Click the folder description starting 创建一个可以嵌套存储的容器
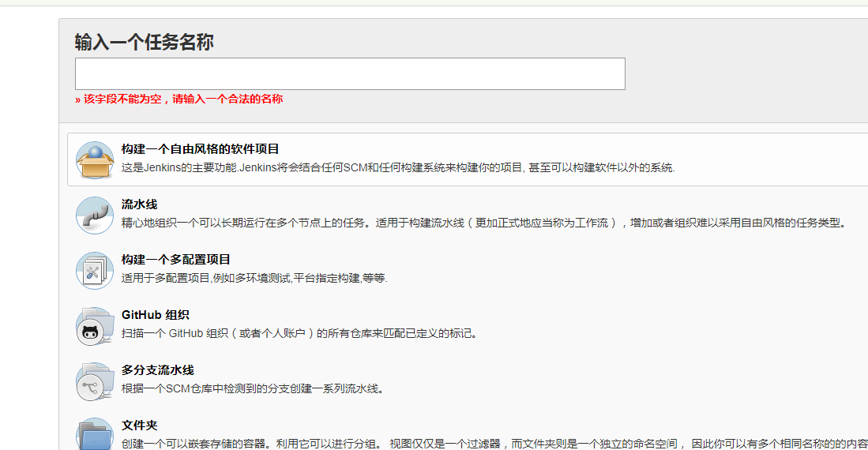This screenshot has width=868, height=450. [x=495, y=444]
